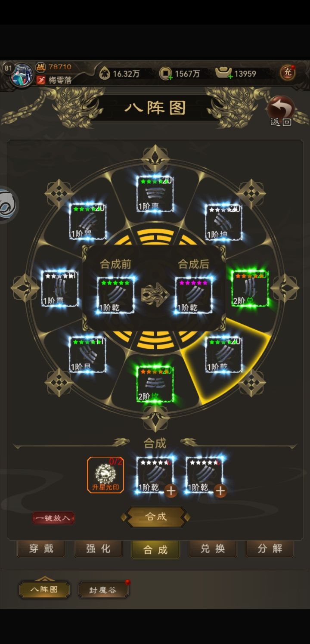Open the 充 recharge icon
310x644 pixels.
[x=288, y=72]
